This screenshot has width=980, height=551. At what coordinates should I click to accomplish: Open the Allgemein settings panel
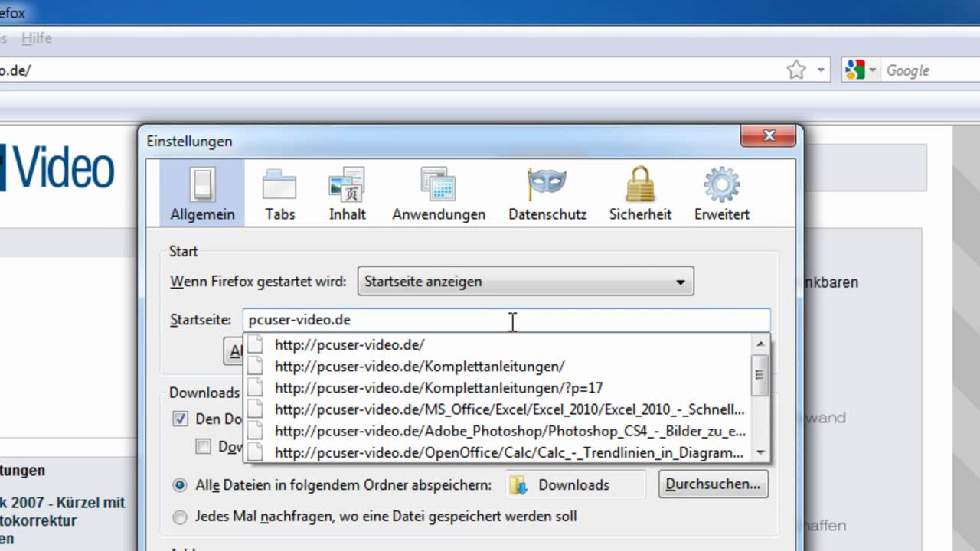point(202,193)
